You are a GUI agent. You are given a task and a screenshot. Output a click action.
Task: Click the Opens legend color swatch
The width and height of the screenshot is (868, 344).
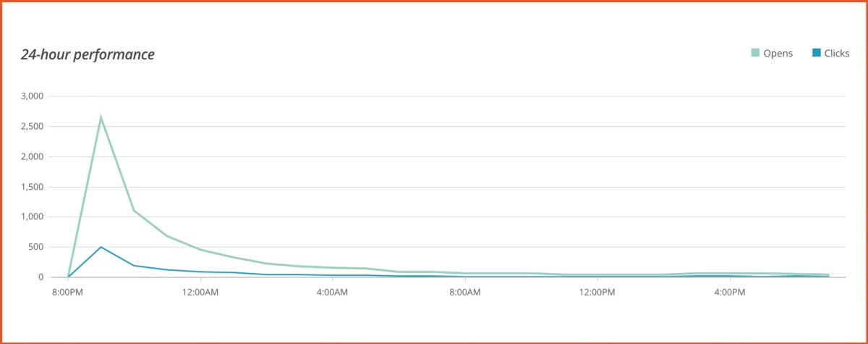pos(755,53)
